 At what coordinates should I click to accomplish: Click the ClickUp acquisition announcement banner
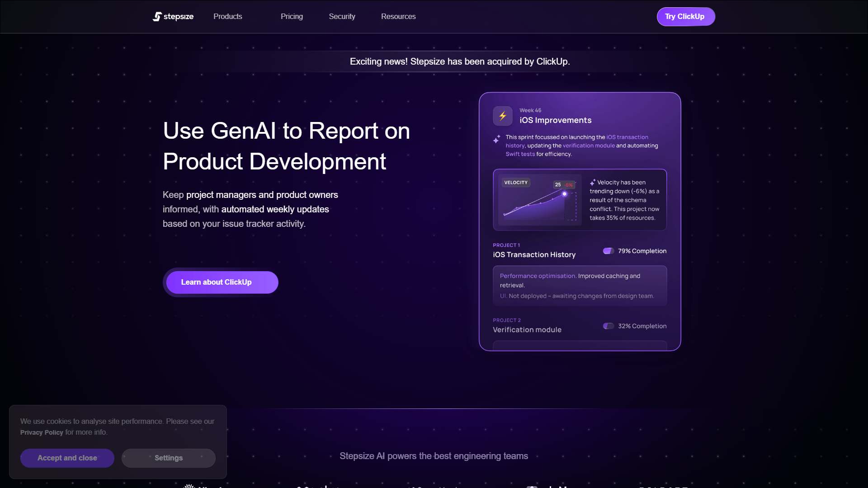coord(460,61)
